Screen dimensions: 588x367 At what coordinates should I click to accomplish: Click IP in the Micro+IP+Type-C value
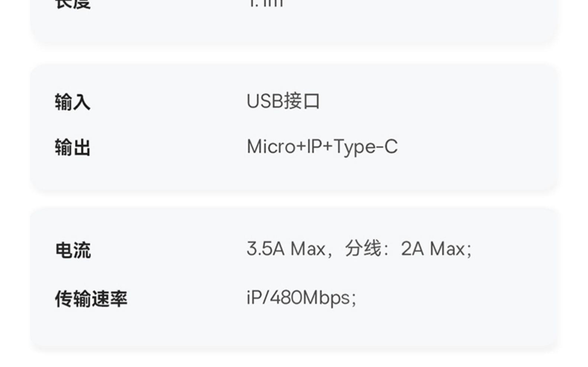[314, 147]
